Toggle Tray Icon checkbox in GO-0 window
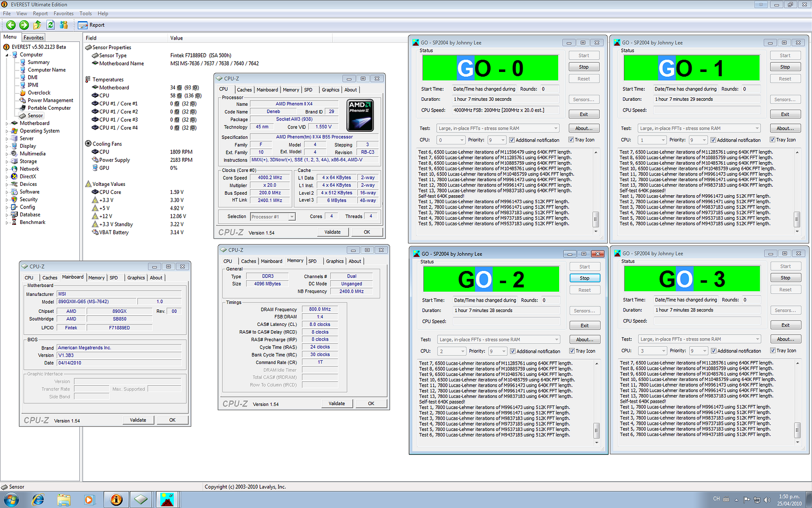This screenshot has height=508, width=812. click(571, 140)
